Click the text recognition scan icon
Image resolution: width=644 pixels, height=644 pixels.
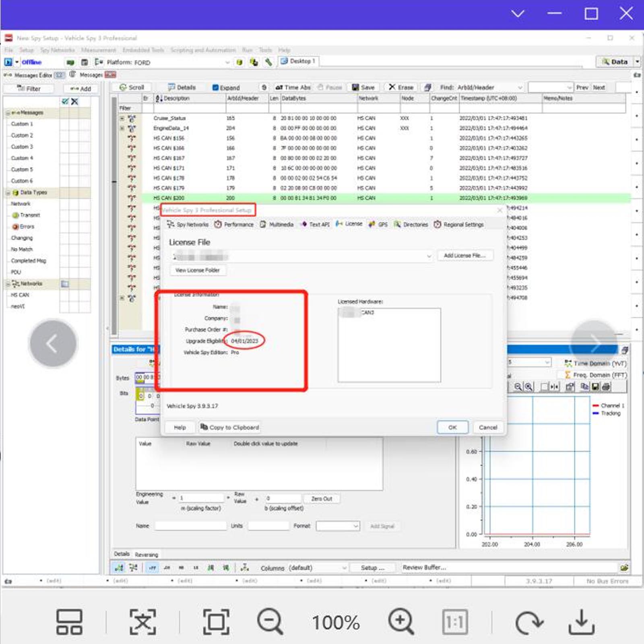[142, 621]
